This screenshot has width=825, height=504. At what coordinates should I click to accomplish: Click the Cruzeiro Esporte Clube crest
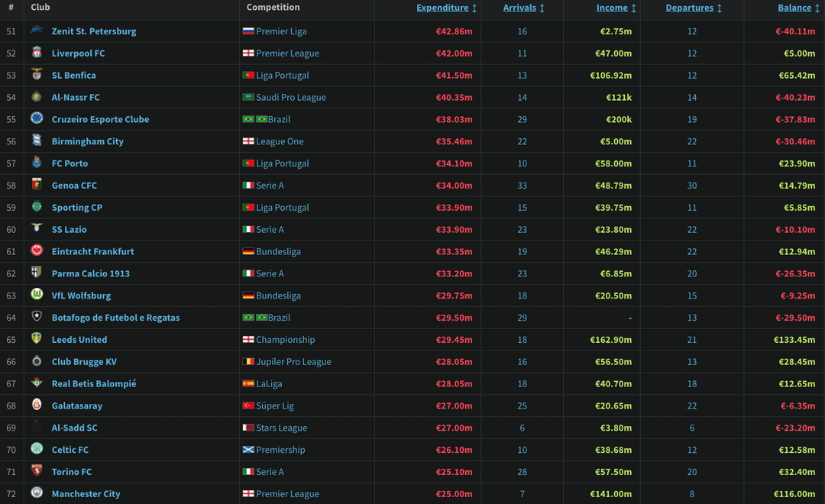[x=37, y=118]
